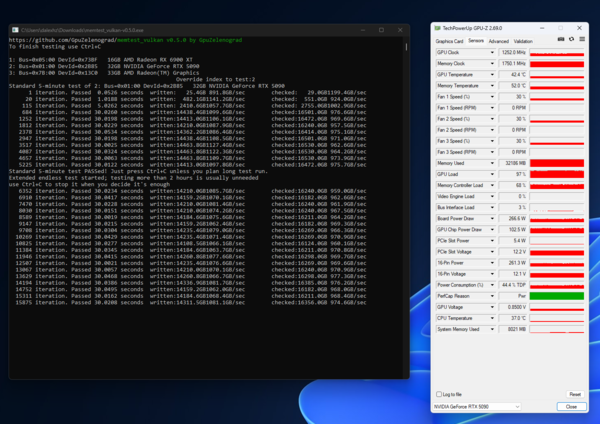The height and width of the screenshot is (424, 600).
Task: Minimize the memtest_vulkan console window
Action: [363, 30]
